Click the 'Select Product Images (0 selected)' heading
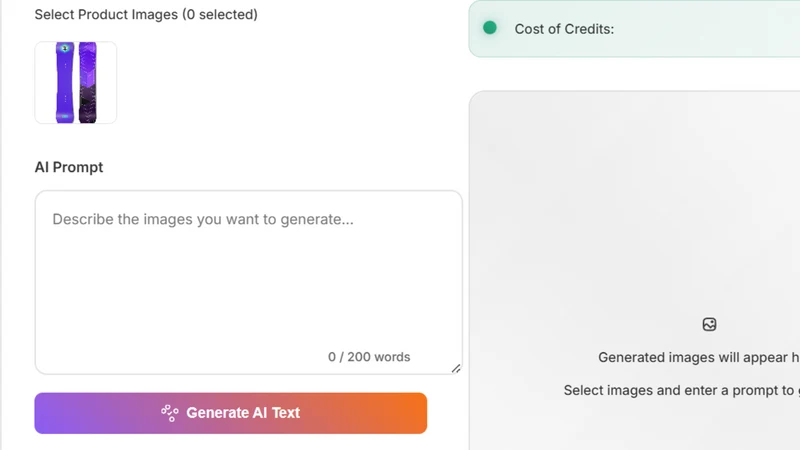Viewport: 800px width, 450px height. [x=146, y=14]
